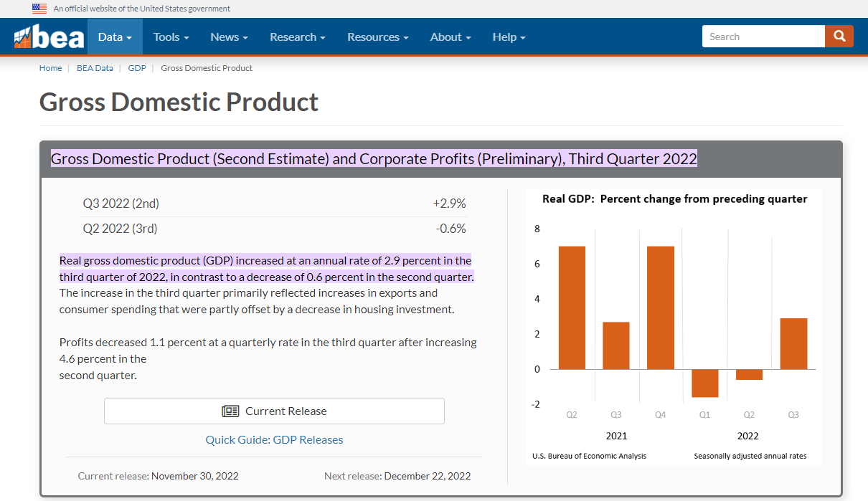This screenshot has height=501, width=868.
Task: Open the Help menu
Action: (509, 37)
